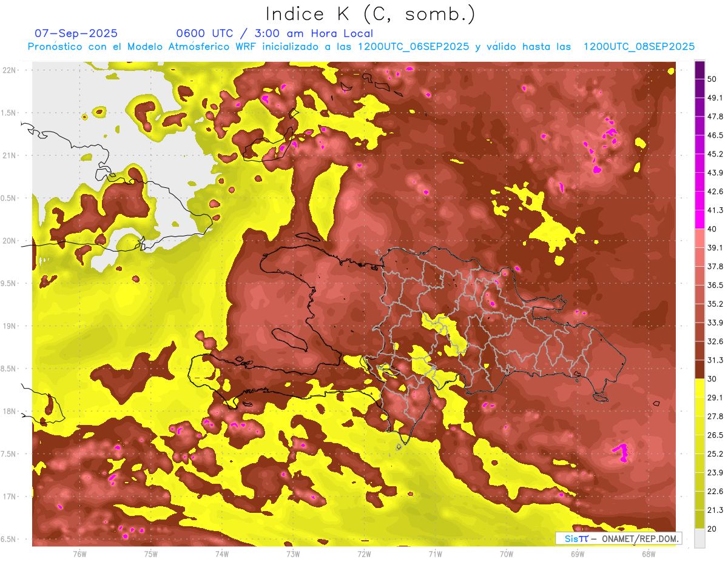
Task: Click the latitude label '19N'
Action: [x=9, y=326]
